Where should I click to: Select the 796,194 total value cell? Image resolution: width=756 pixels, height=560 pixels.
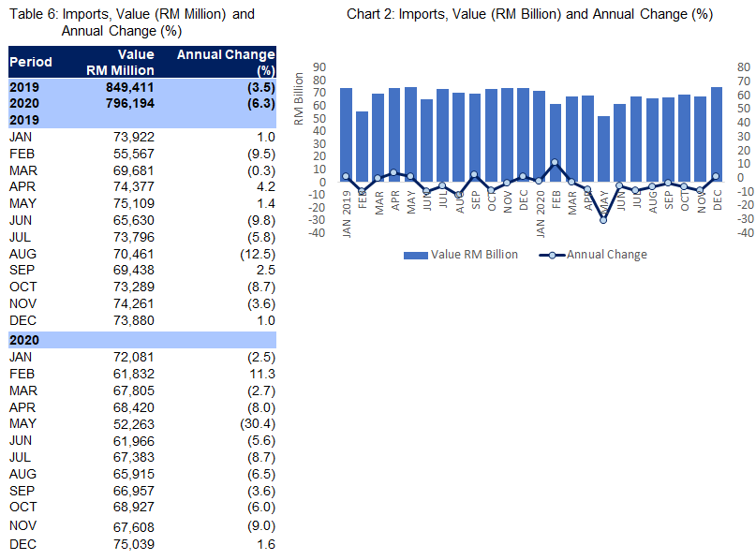127,104
